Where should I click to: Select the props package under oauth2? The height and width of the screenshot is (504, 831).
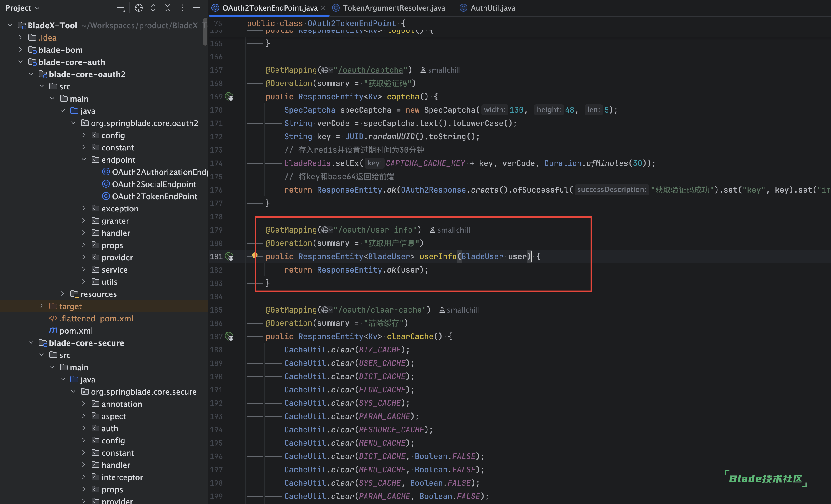pos(107,245)
